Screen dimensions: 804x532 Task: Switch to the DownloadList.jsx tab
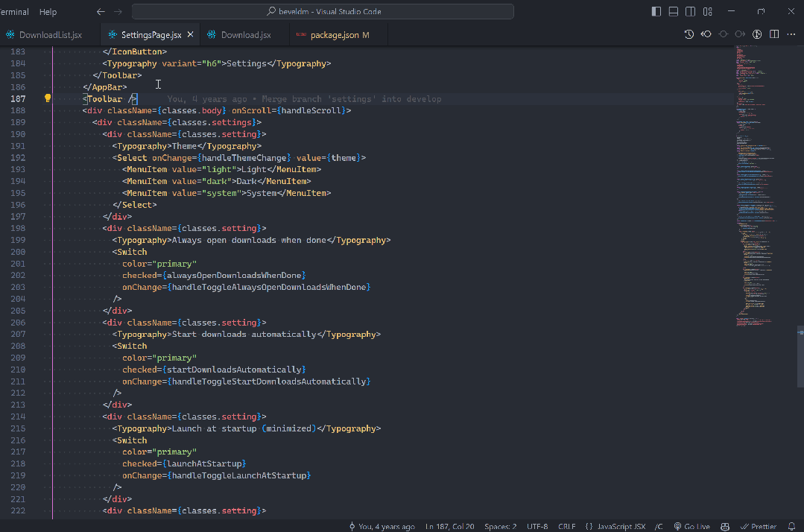(50, 35)
